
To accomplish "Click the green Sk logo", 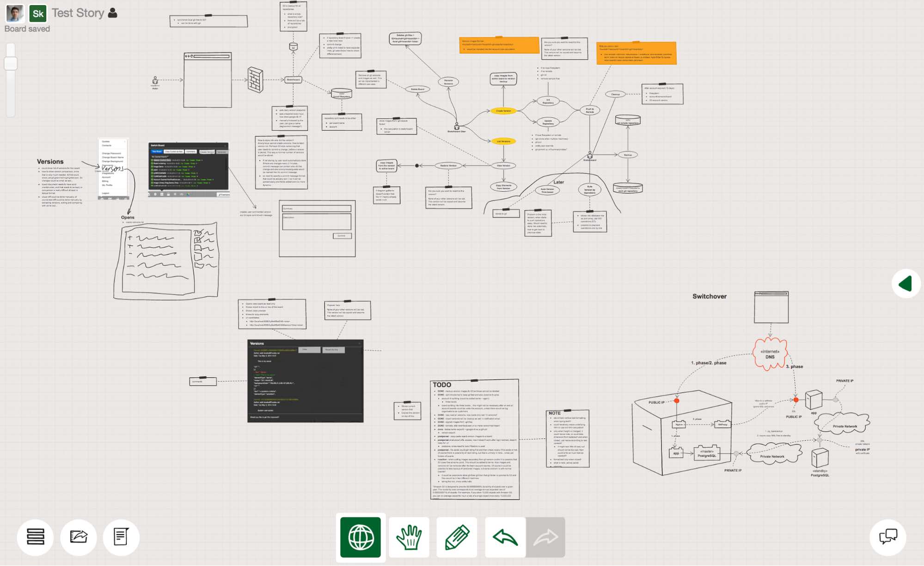I will (x=38, y=13).
